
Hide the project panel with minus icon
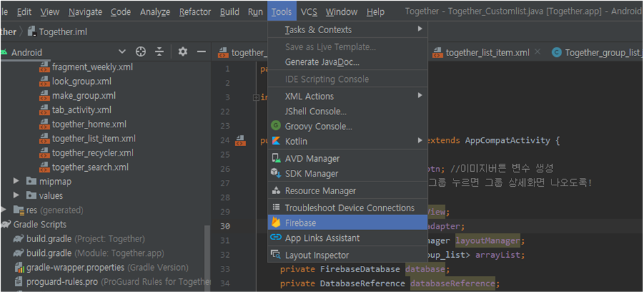click(x=201, y=52)
